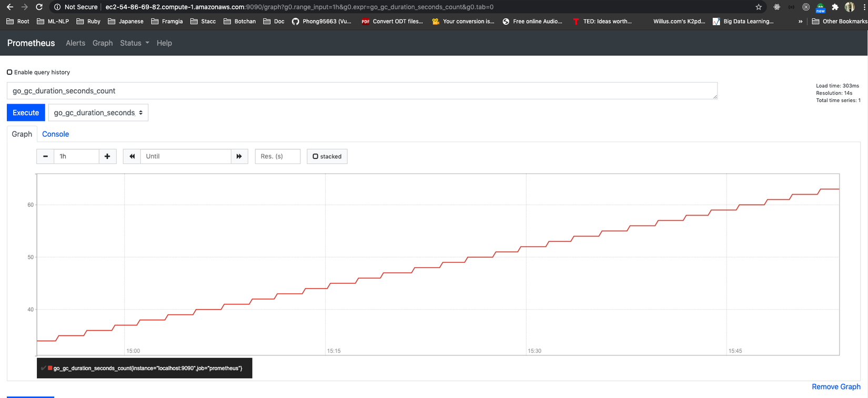Click the Resolution: 14s text
The image size is (868, 398).
pyautogui.click(x=834, y=93)
